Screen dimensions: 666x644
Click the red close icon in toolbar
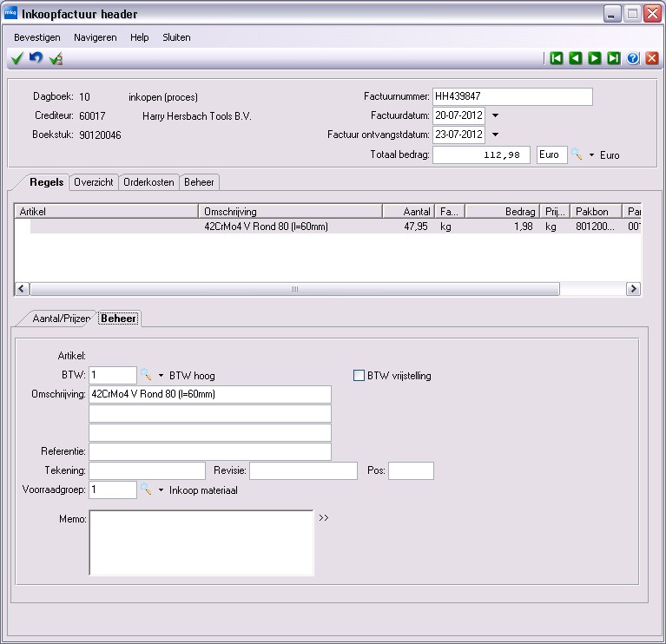pos(652,58)
